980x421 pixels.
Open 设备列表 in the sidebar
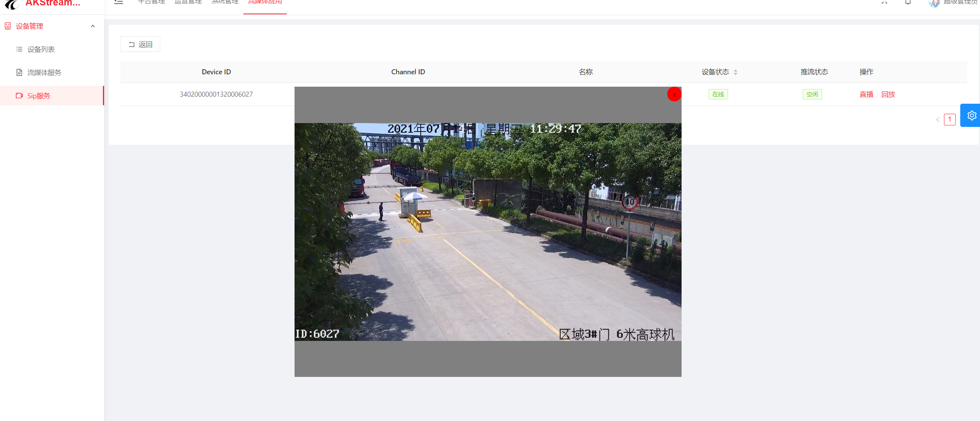point(41,49)
